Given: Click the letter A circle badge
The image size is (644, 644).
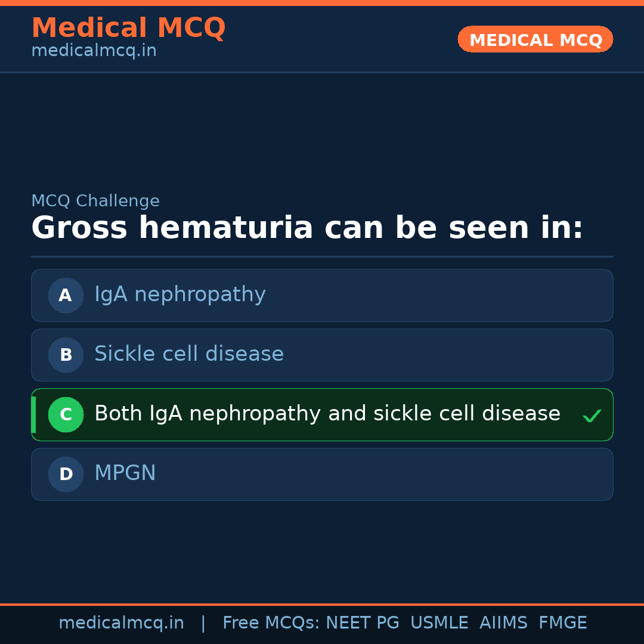Looking at the screenshot, I should click(x=66, y=295).
